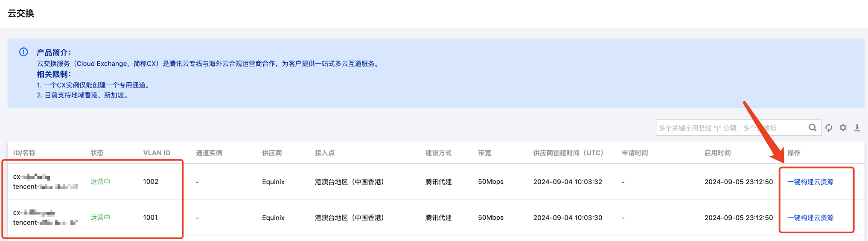Image resolution: width=868 pixels, height=241 pixels.
Task: Click the Equinix cell in the VLAN 1001 row
Action: click(x=273, y=218)
